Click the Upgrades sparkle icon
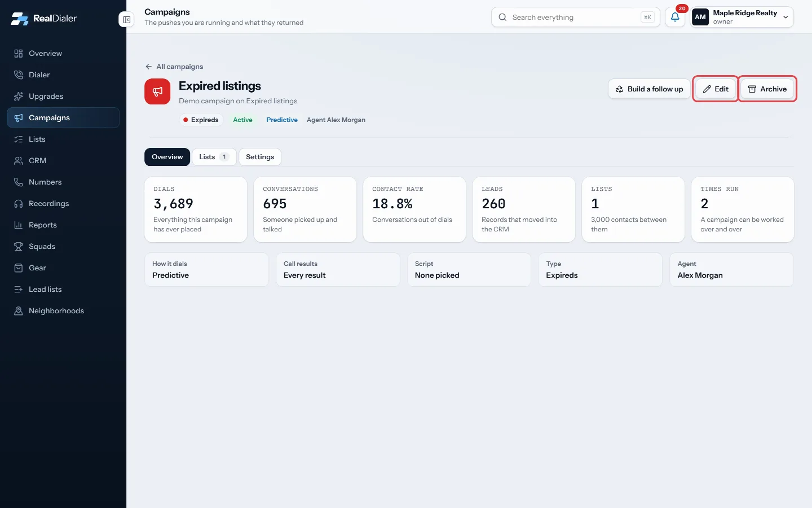812x508 pixels. point(19,97)
